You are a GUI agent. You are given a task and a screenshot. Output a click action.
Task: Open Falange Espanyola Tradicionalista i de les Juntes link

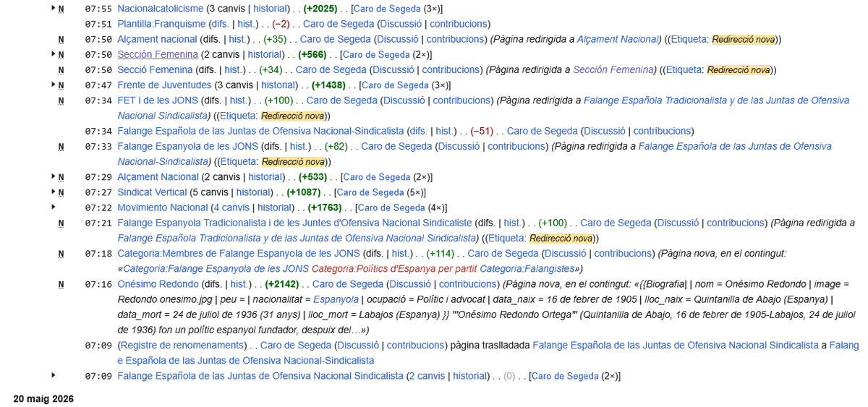294,223
